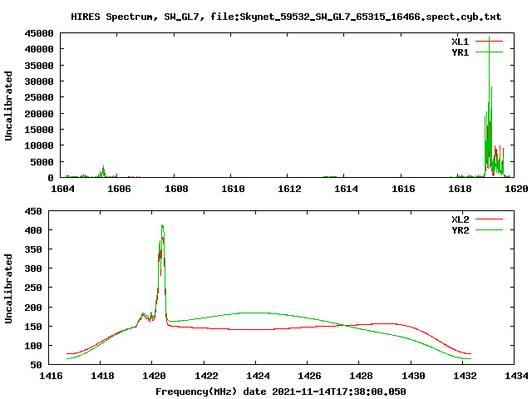
Task: Click the 1422 frequency label
Action: point(206,376)
